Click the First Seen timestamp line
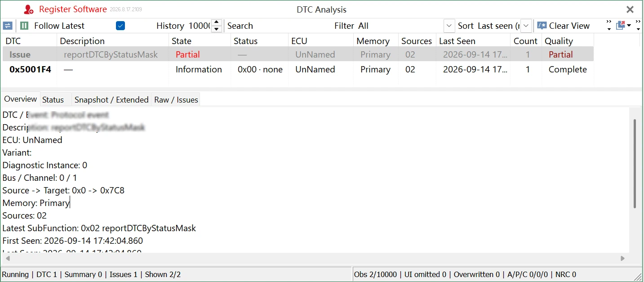The width and height of the screenshot is (644, 282). (x=73, y=241)
